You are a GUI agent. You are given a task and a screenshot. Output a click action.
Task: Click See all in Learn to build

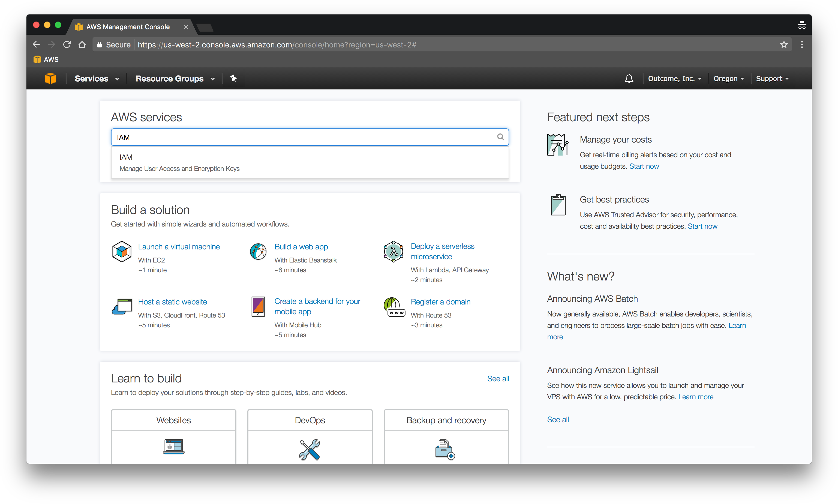tap(498, 379)
